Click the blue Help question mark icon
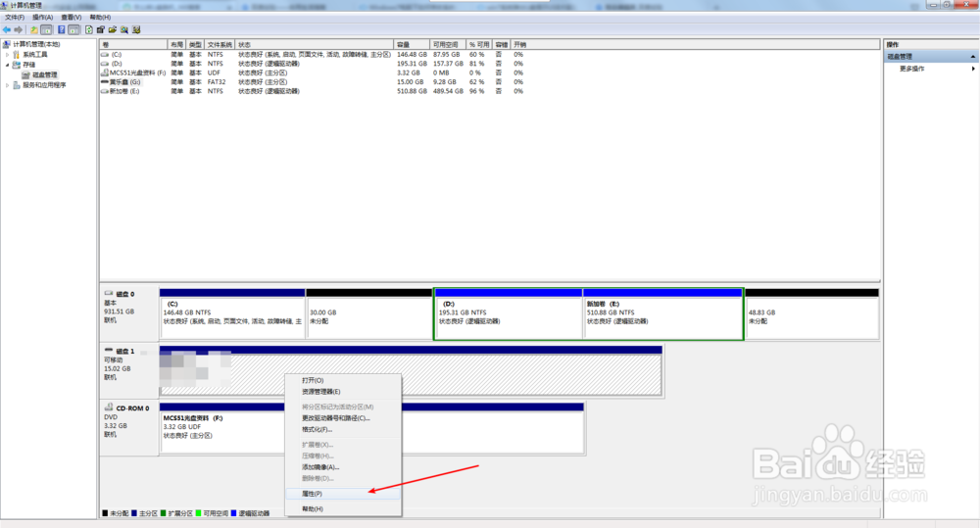The image size is (980, 528). coord(61,30)
